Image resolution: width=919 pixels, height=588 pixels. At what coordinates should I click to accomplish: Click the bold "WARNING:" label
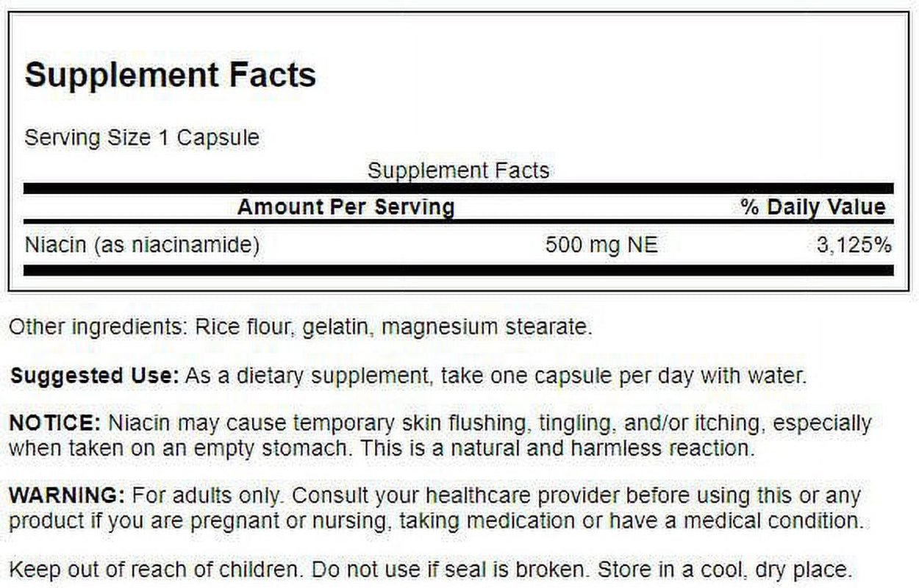coord(62,495)
